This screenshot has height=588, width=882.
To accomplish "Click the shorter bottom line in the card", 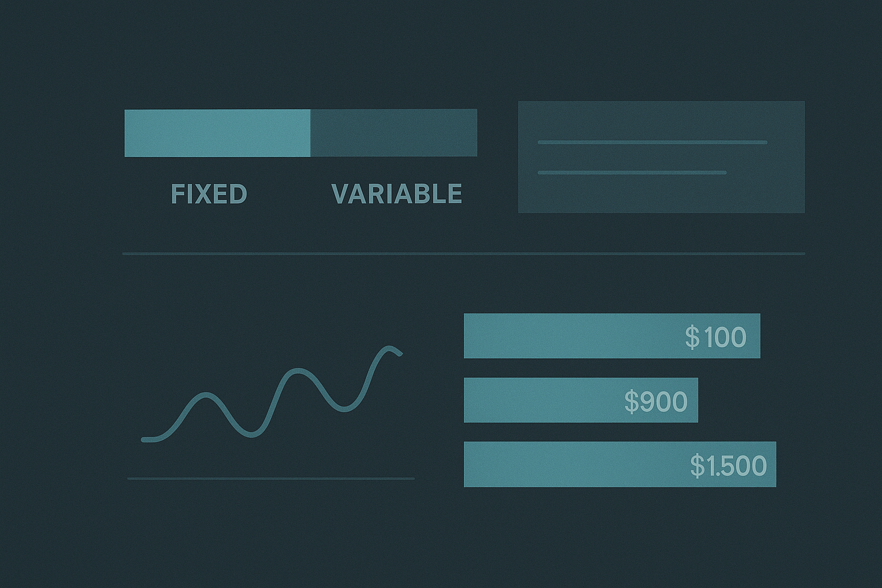I will click(x=632, y=172).
